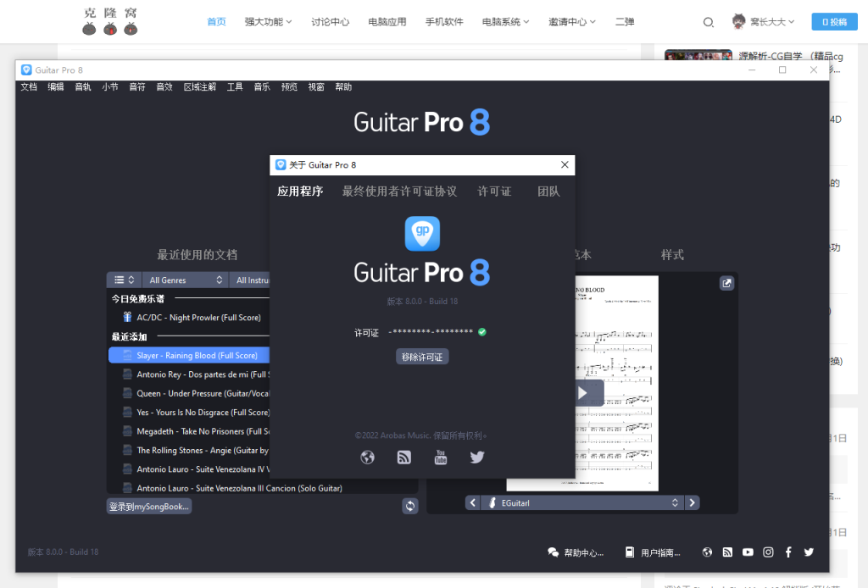Select Queen - Under Pressure score
Viewport: 868px width, 588px height.
(x=189, y=393)
